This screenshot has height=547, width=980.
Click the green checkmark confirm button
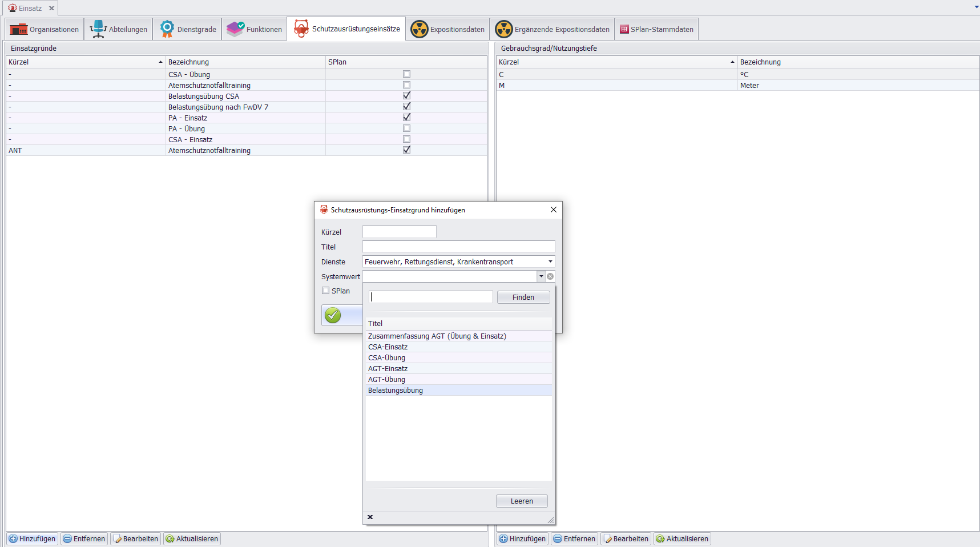click(333, 315)
